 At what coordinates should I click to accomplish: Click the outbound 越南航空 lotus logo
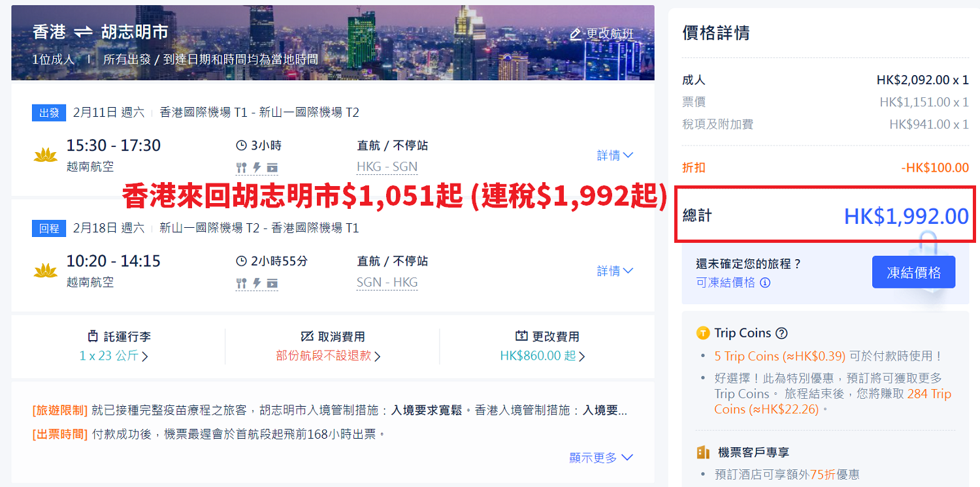pos(46,155)
